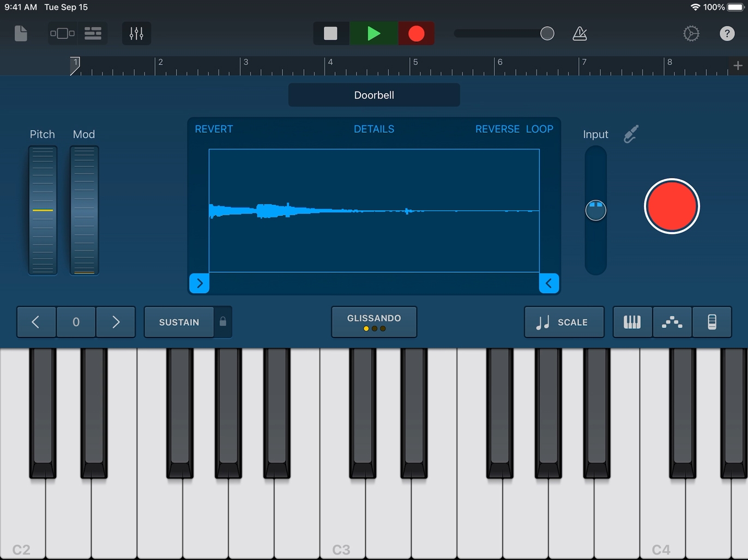The image size is (748, 560).
Task: Tap the waveform start trim chevron
Action: coord(199,283)
